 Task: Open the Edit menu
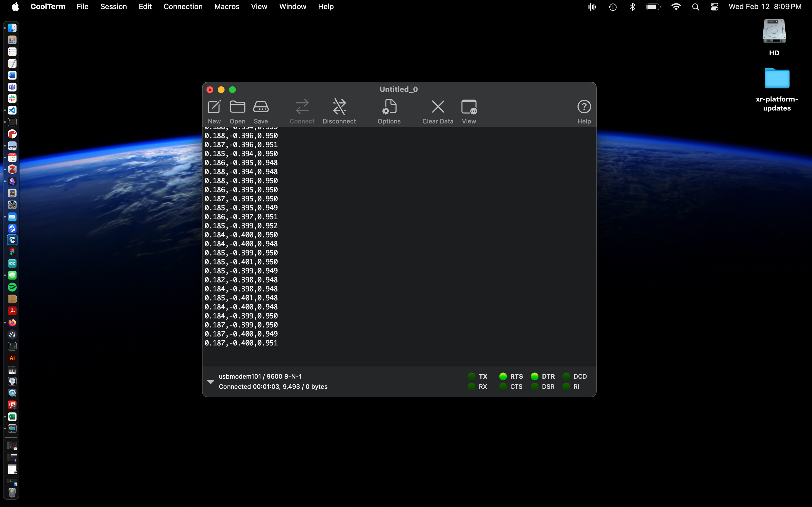(145, 7)
